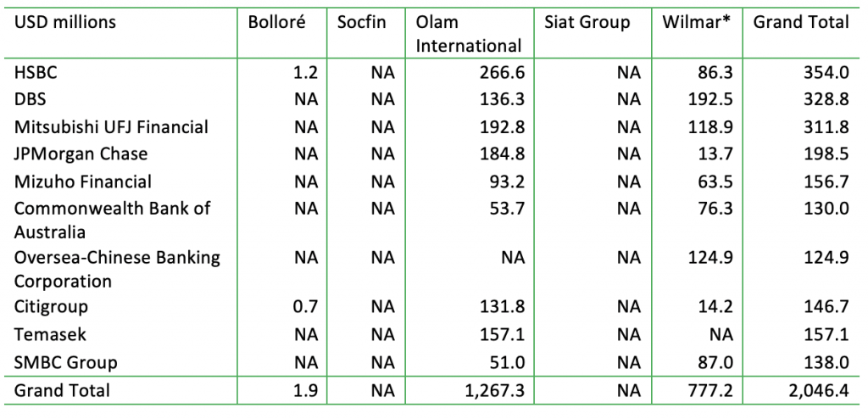Click the "USD millions" header cell

pyautogui.click(x=65, y=22)
